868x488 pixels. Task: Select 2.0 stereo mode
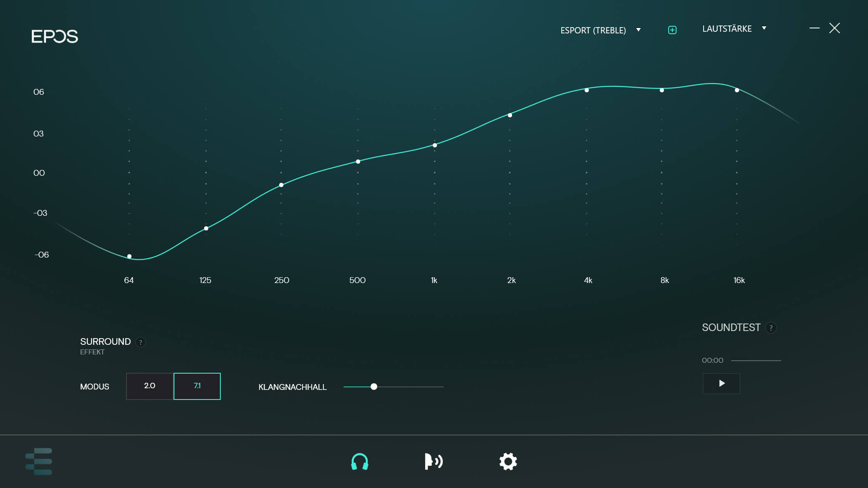click(x=150, y=386)
